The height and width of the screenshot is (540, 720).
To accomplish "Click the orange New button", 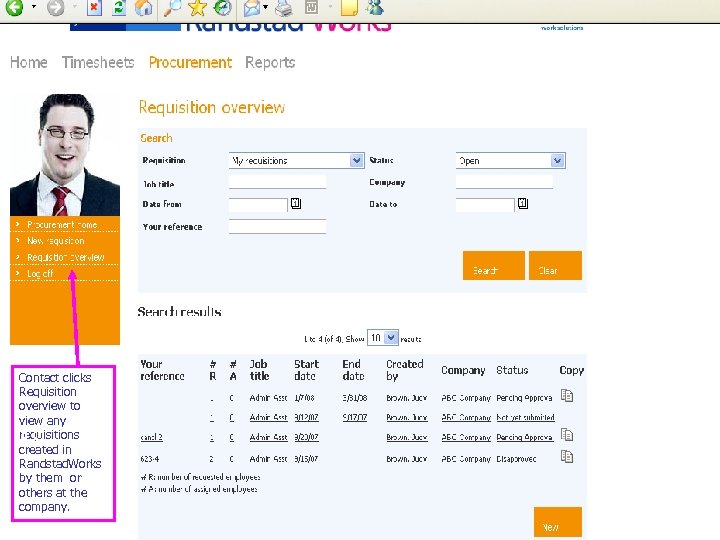I will pyautogui.click(x=557, y=522).
